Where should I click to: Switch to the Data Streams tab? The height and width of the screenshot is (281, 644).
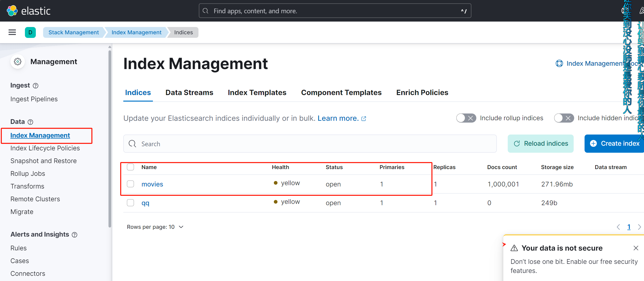point(189,93)
